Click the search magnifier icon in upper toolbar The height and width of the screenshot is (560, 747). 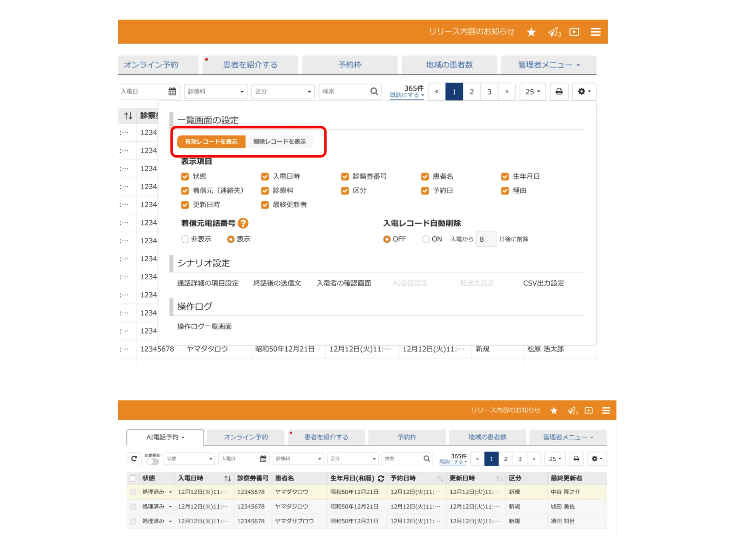[374, 92]
